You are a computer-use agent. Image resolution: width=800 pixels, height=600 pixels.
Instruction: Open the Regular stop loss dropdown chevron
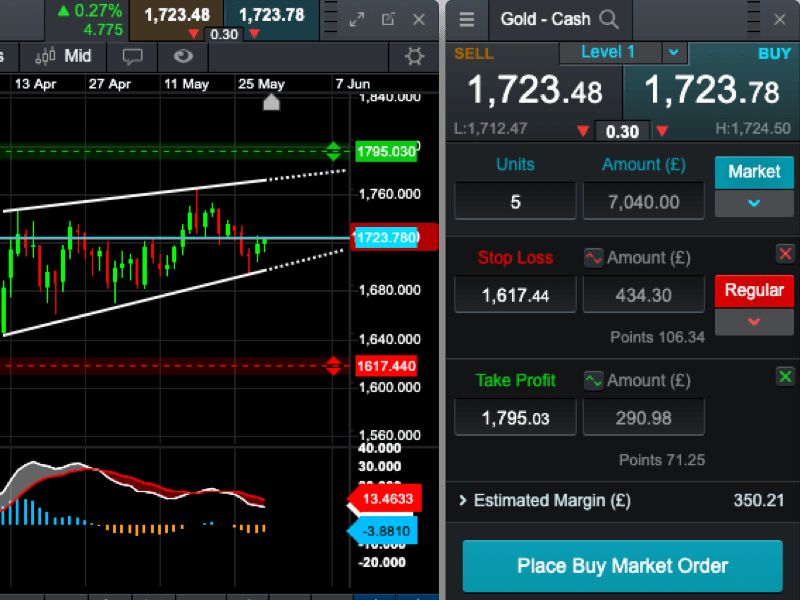[x=754, y=321]
